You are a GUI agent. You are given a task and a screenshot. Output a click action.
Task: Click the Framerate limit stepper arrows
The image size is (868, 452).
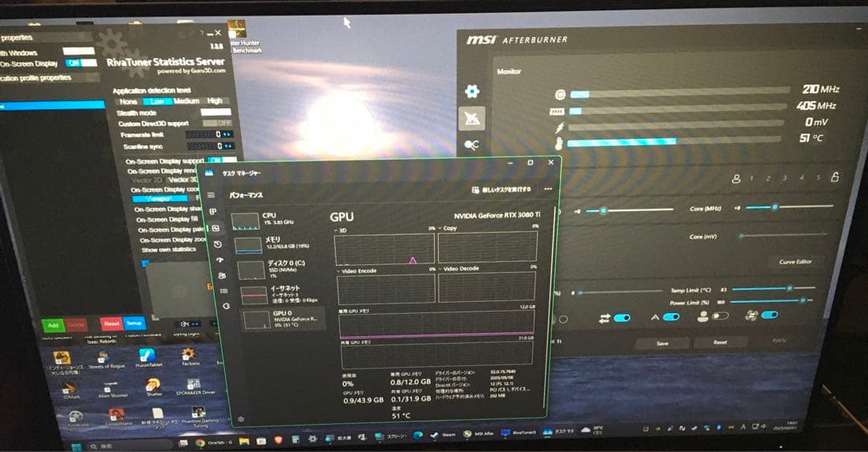click(227, 134)
